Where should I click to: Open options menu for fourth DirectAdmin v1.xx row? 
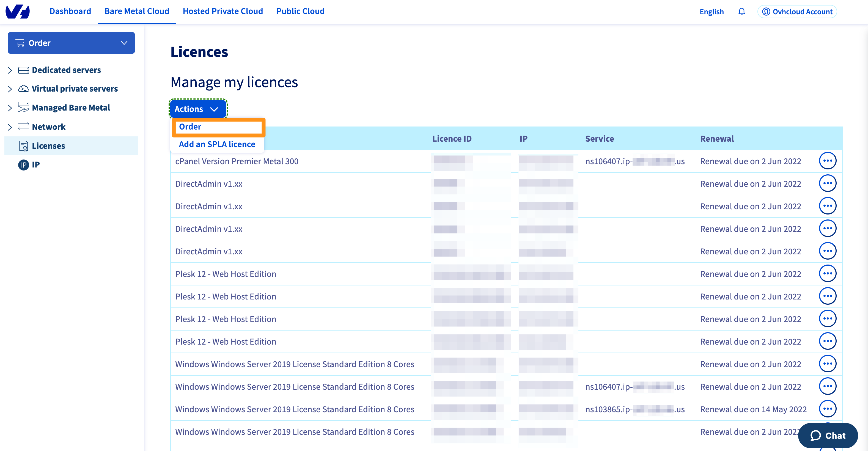click(827, 251)
